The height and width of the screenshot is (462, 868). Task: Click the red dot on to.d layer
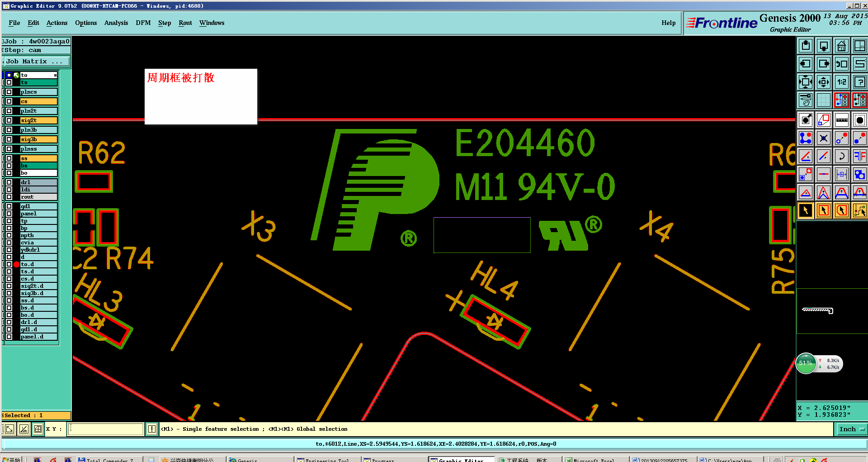[x=17, y=264]
